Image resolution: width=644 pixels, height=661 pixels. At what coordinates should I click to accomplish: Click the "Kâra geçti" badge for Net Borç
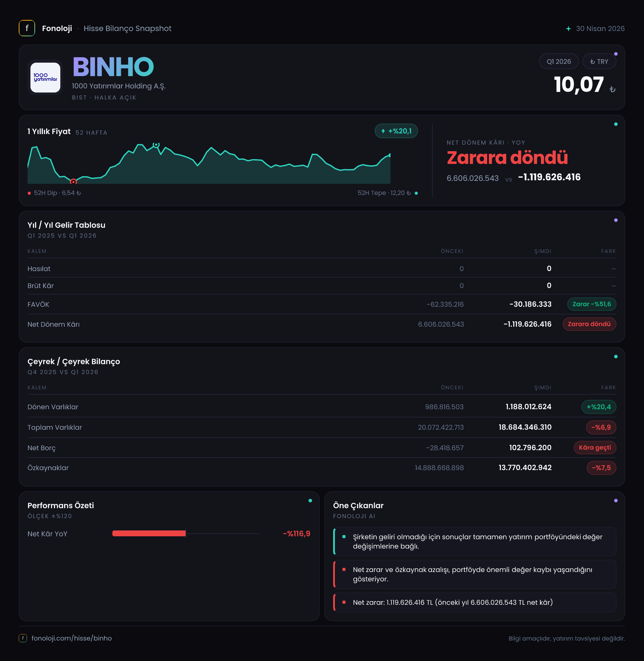(x=595, y=448)
